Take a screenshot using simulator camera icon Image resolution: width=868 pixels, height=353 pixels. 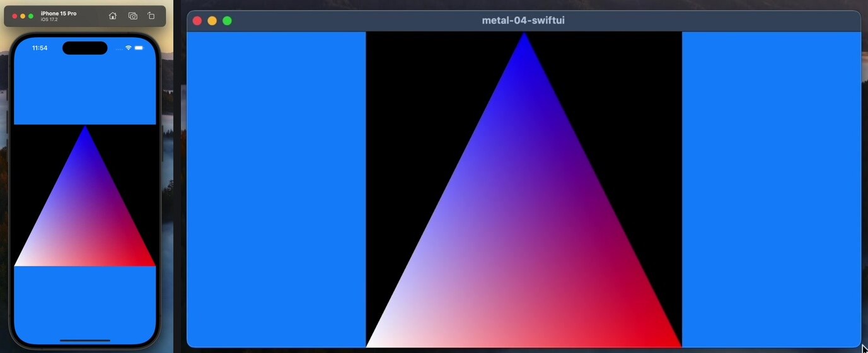coord(132,16)
